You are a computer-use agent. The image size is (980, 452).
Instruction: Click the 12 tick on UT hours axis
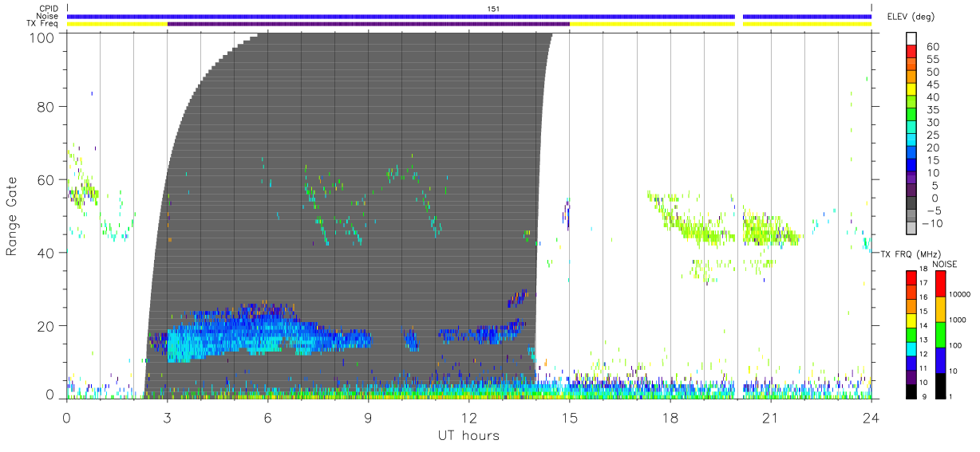click(x=469, y=416)
